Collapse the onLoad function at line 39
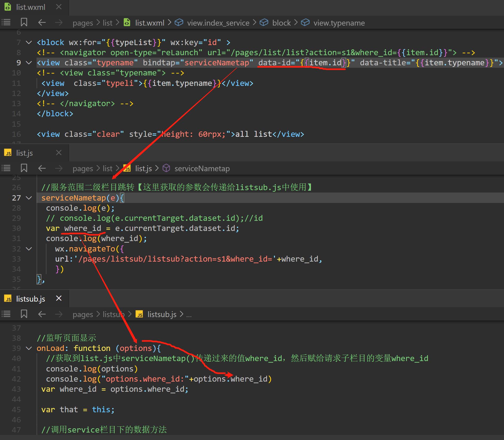This screenshot has width=504, height=440. (x=29, y=348)
